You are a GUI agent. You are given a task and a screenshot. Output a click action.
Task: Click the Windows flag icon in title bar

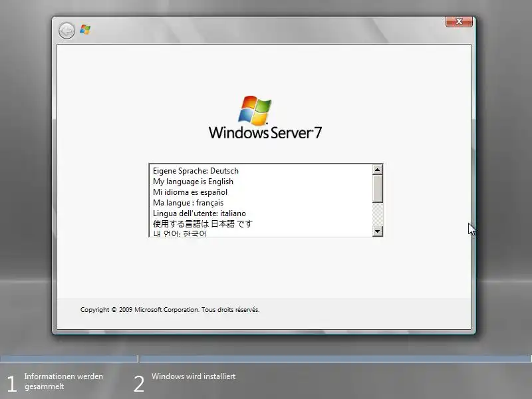[85, 29]
